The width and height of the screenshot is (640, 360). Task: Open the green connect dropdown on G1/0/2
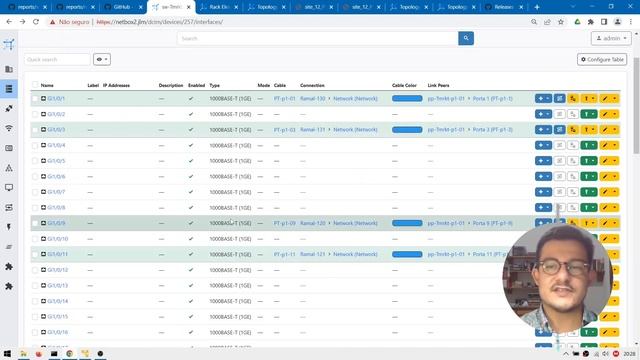pyautogui.click(x=589, y=114)
